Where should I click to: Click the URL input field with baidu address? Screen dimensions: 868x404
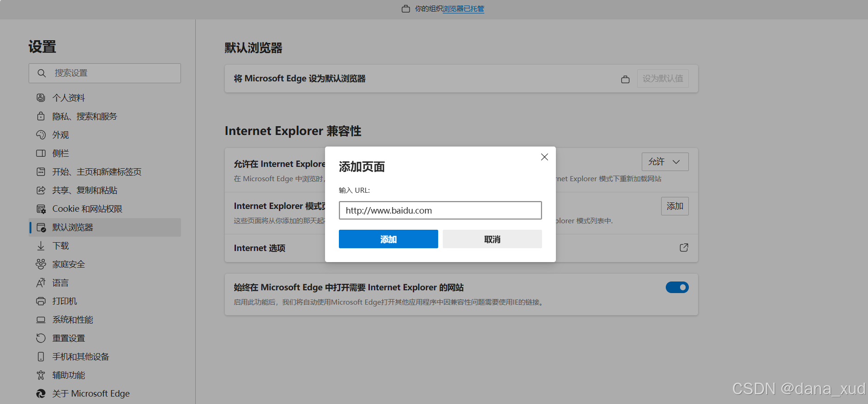440,210
